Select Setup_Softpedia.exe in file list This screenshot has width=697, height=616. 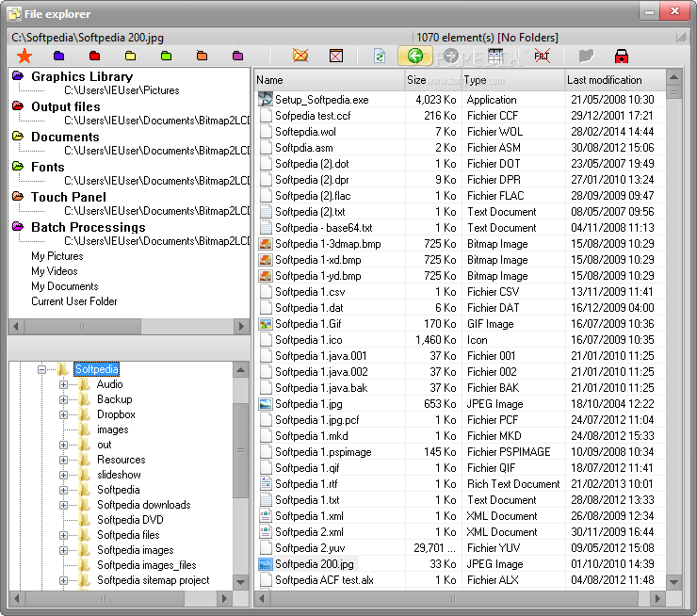point(322,100)
